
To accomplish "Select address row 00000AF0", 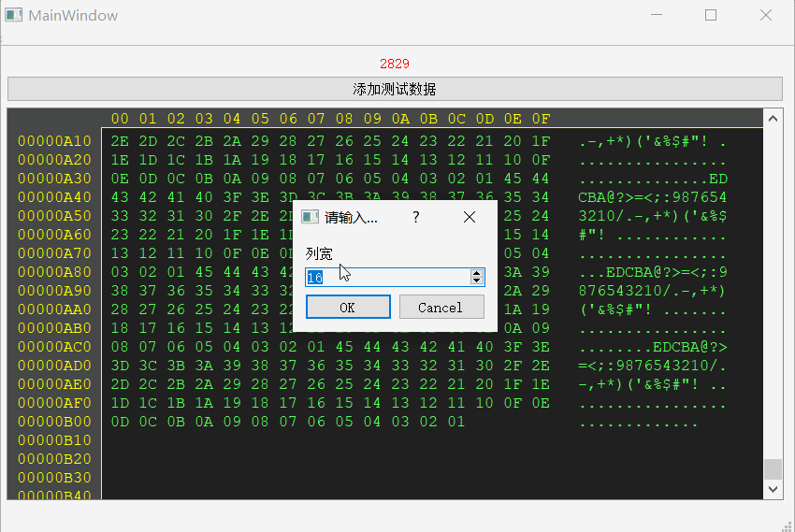I will point(55,403).
